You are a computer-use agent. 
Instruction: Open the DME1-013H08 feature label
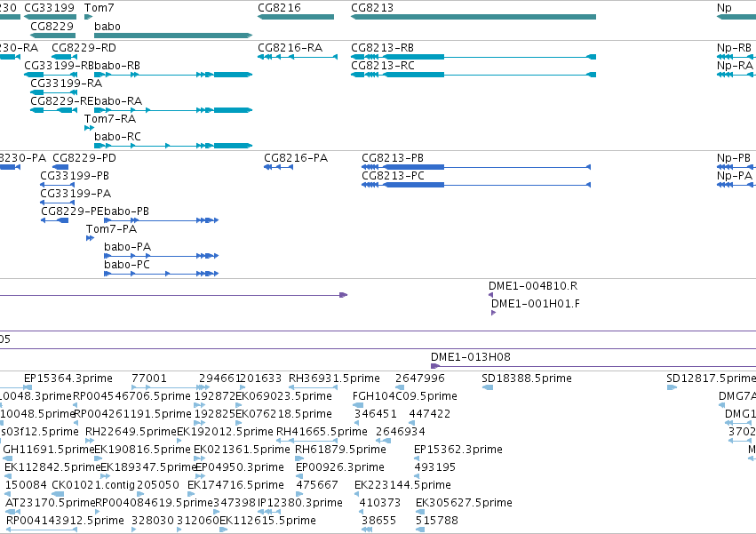471,357
